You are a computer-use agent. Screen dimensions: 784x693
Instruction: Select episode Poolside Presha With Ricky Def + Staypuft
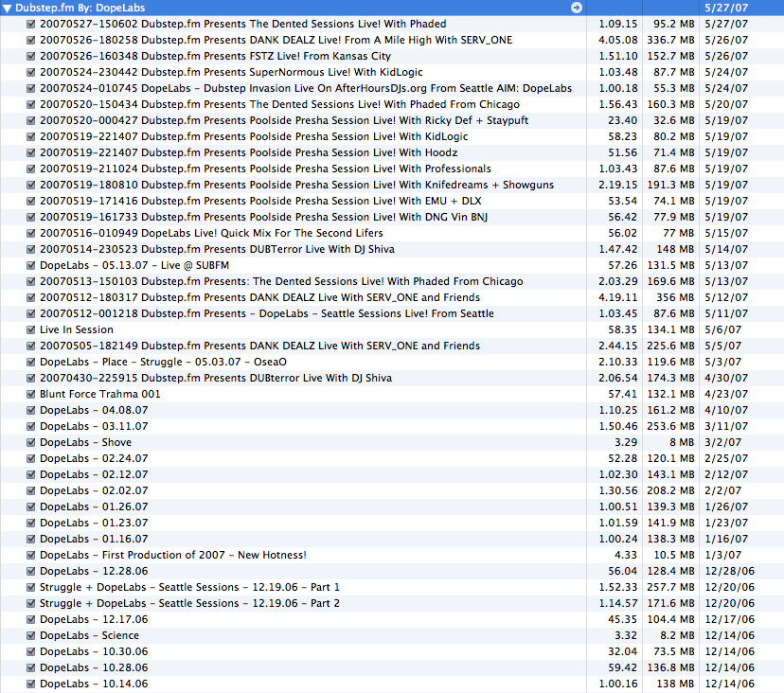coord(284,120)
